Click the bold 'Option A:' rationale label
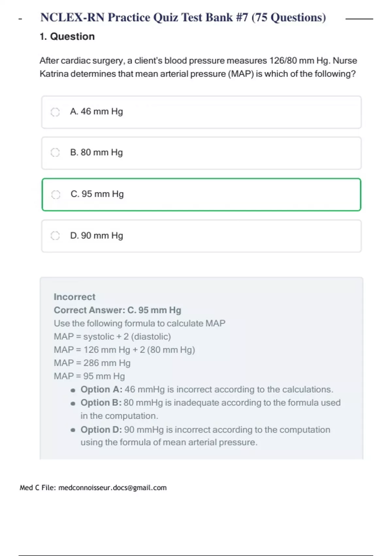392x556 pixels. (101, 390)
